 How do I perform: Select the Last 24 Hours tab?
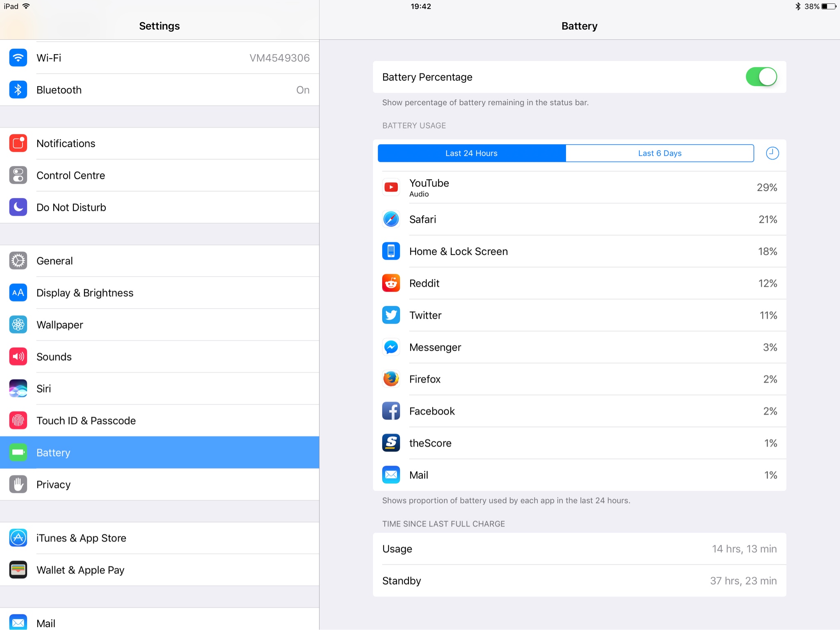pos(471,153)
